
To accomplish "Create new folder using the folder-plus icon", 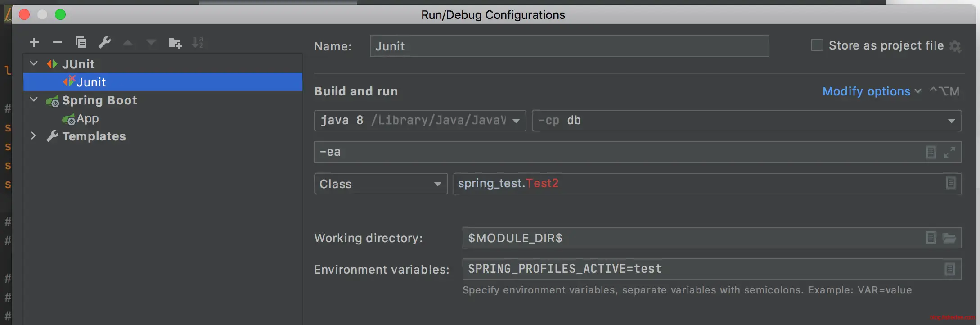I will pyautogui.click(x=175, y=43).
